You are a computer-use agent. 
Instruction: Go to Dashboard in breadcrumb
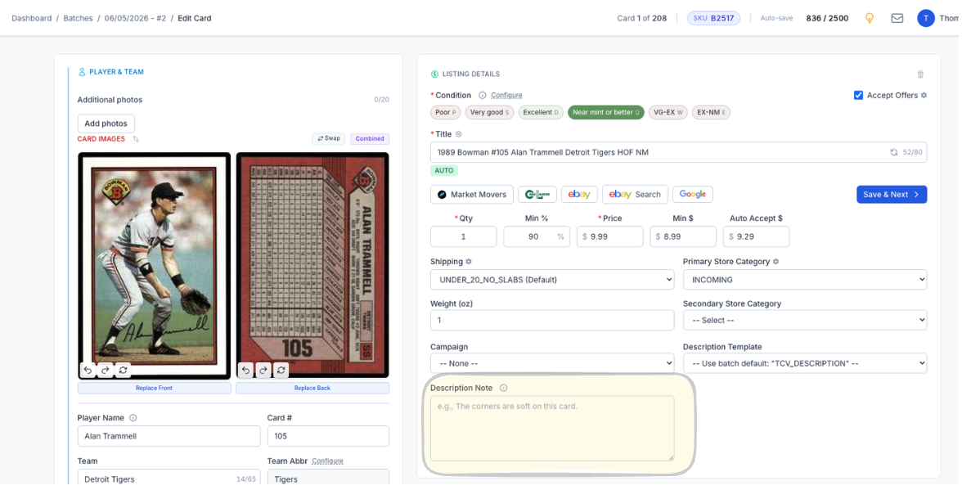click(31, 18)
